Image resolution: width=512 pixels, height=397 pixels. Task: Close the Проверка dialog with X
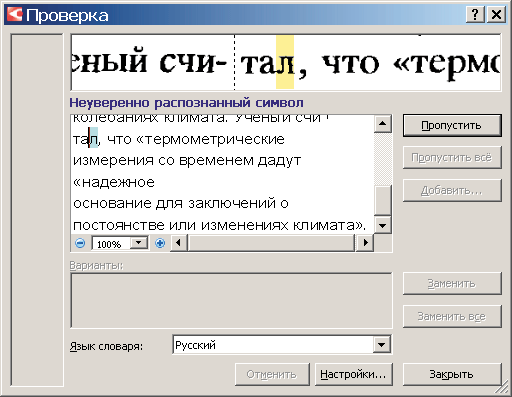[x=496, y=15]
